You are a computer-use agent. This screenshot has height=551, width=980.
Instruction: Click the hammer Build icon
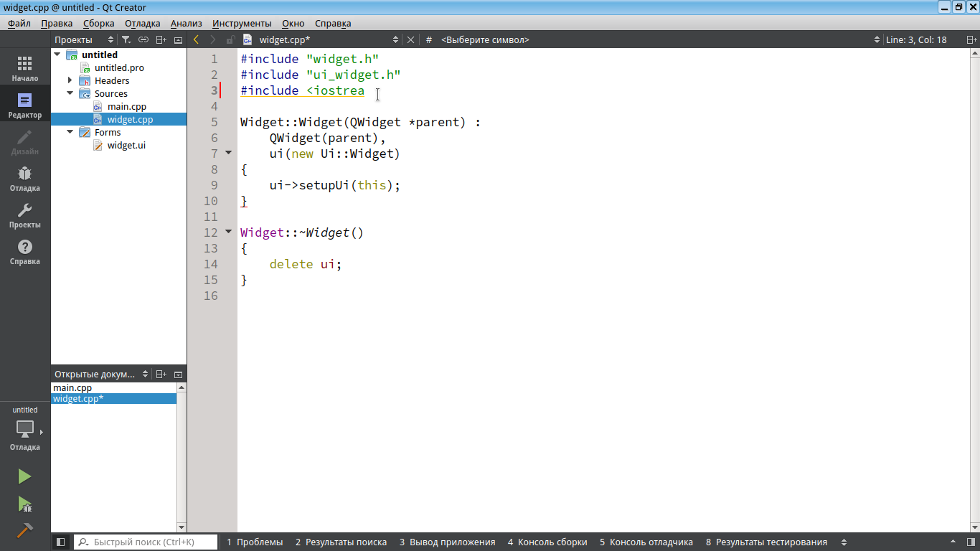[x=24, y=531]
